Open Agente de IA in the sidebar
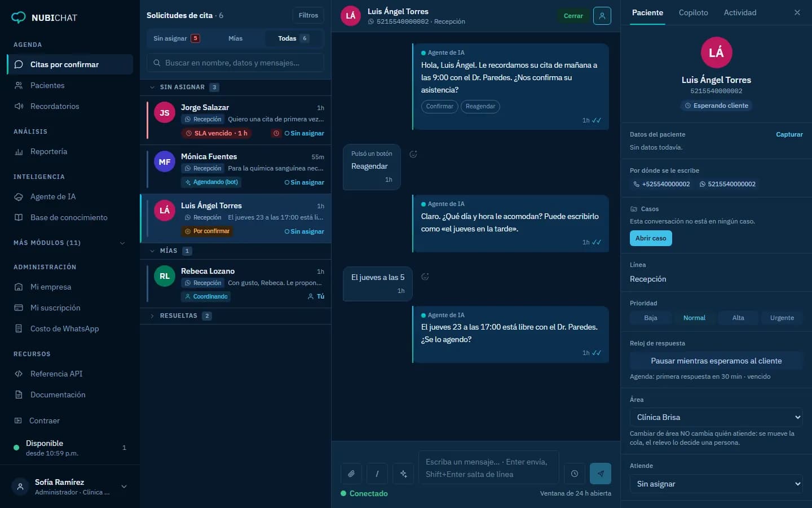812x508 pixels. [70, 196]
